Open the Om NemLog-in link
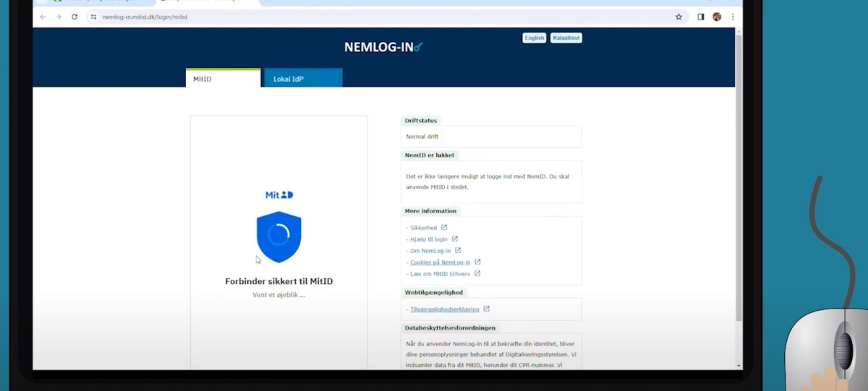 point(430,251)
